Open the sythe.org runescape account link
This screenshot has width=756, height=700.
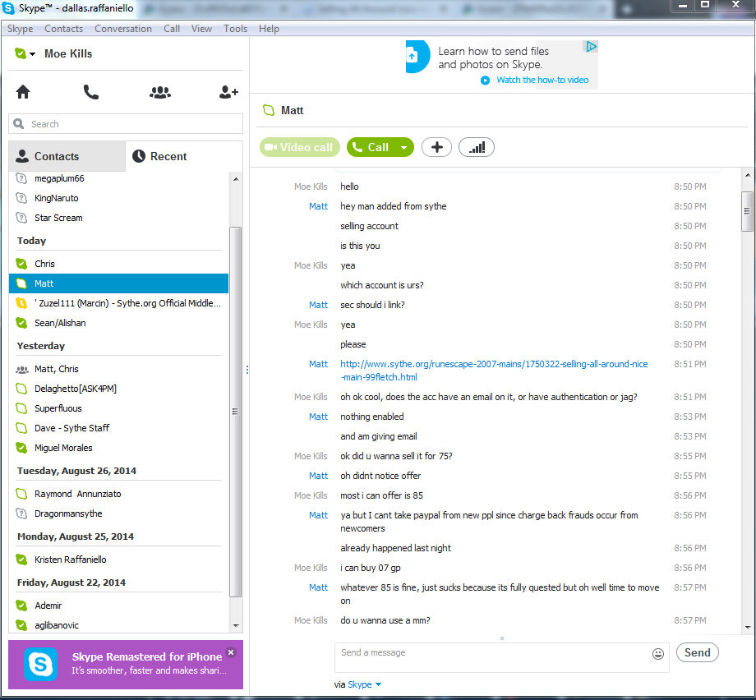(x=494, y=371)
